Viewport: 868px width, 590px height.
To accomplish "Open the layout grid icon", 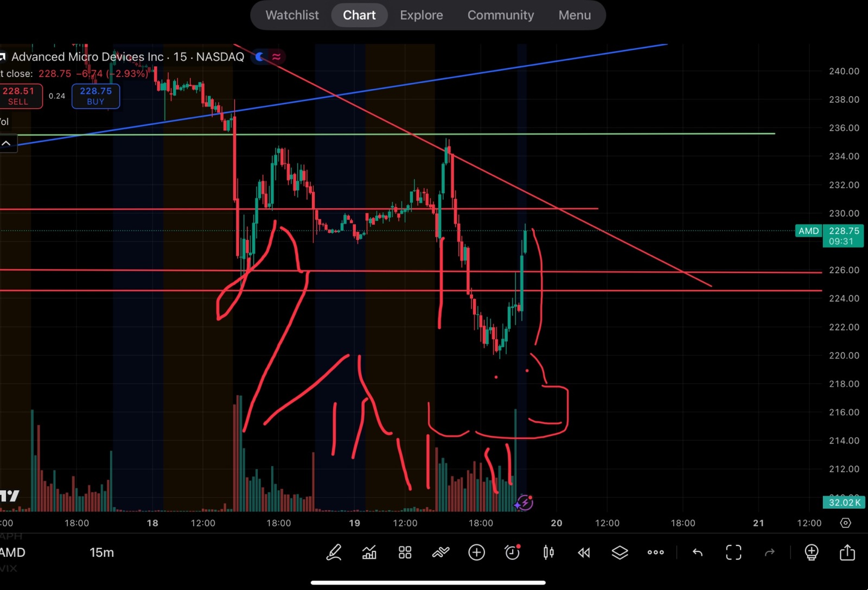I will click(405, 553).
